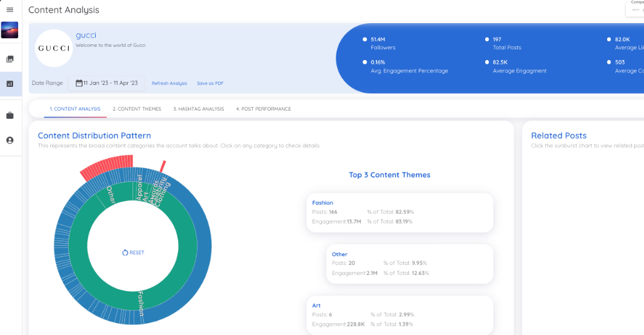Switch to Content Analysis tab

75,109
